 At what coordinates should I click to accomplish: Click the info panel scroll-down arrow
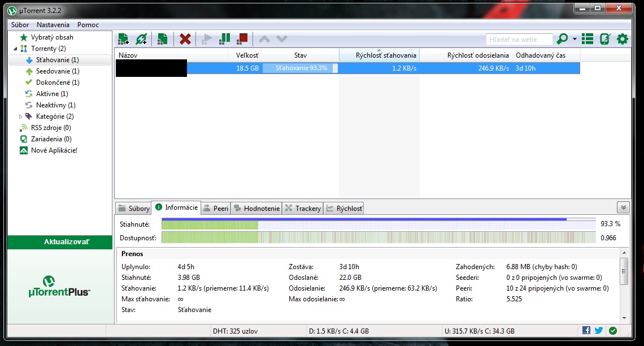(624, 318)
